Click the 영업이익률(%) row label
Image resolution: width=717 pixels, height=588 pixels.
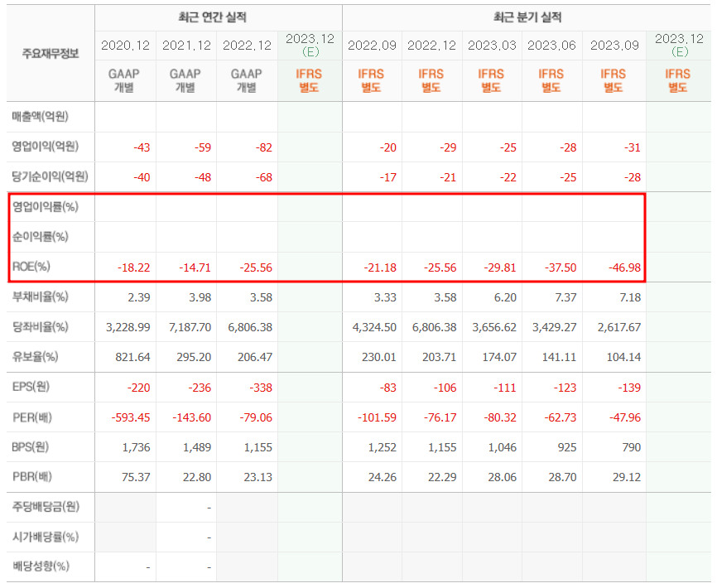click(46, 207)
